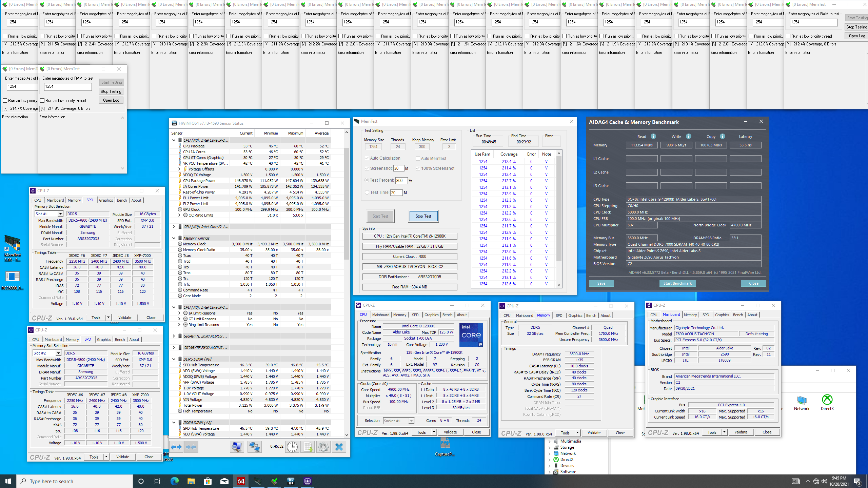Open AIDA64 from the taskbar
Viewport: 868px width, 488px height.
click(x=241, y=481)
